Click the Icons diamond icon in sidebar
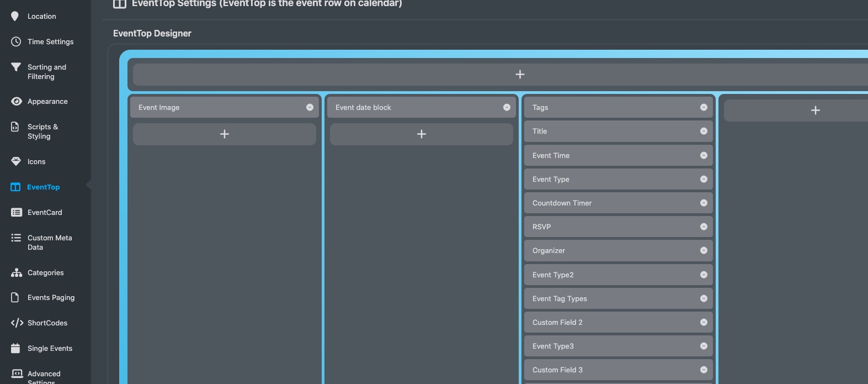The image size is (868, 384). point(16,161)
